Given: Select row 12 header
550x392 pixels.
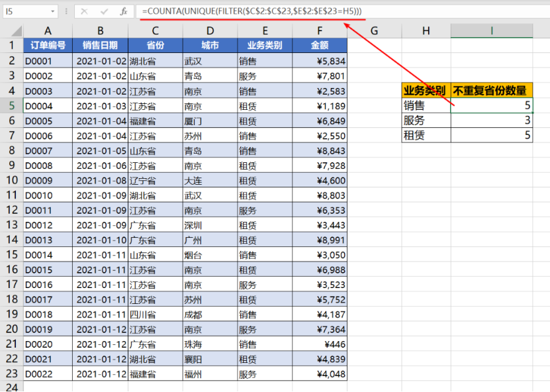Looking at the screenshot, I should 11,211.
